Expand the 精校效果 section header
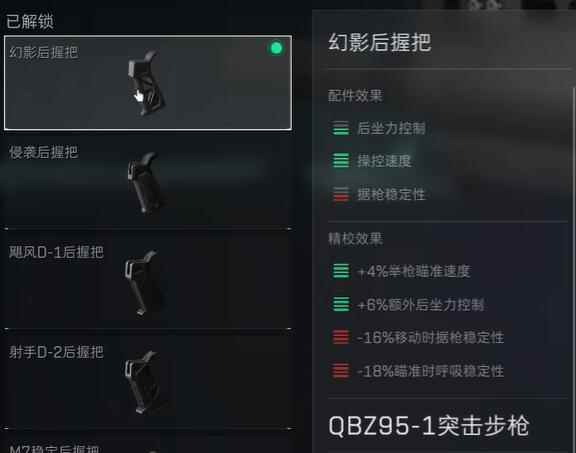Screen dimensions: 576x453 click(355, 239)
